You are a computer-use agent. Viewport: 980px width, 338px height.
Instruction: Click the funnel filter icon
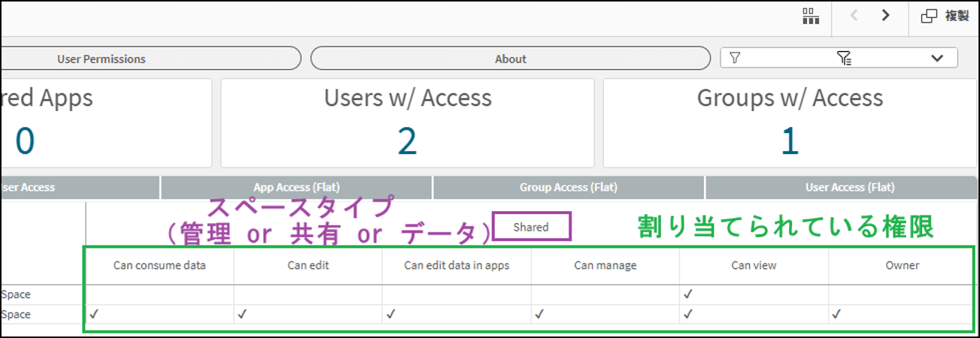735,58
